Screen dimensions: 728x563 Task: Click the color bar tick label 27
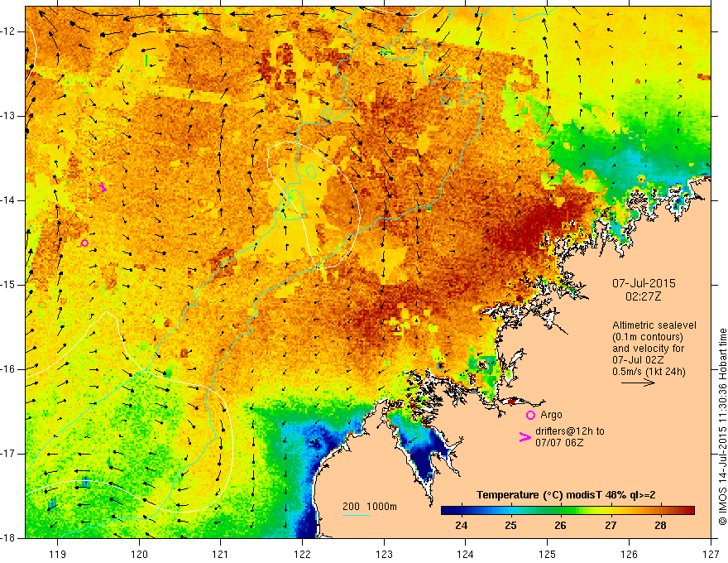pyautogui.click(x=611, y=526)
